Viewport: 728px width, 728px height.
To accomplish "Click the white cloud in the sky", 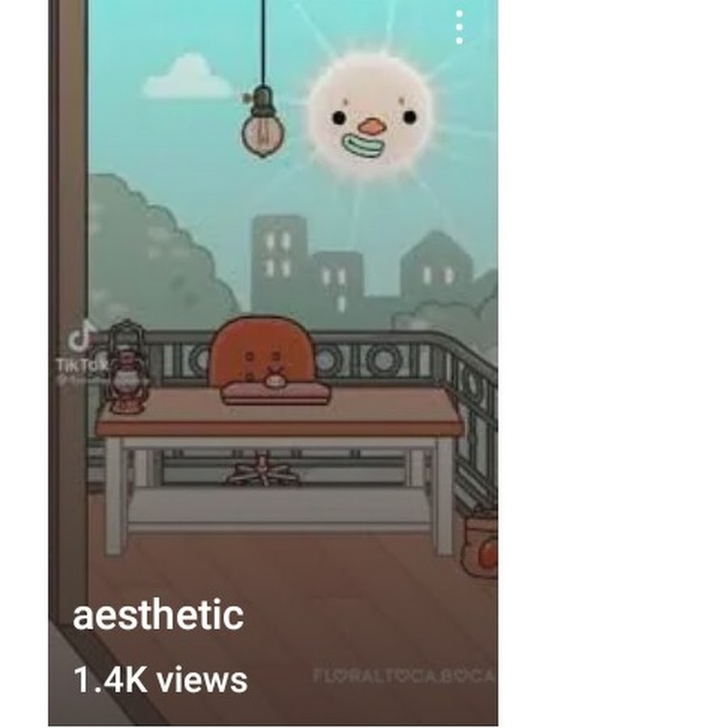I will click(x=188, y=77).
